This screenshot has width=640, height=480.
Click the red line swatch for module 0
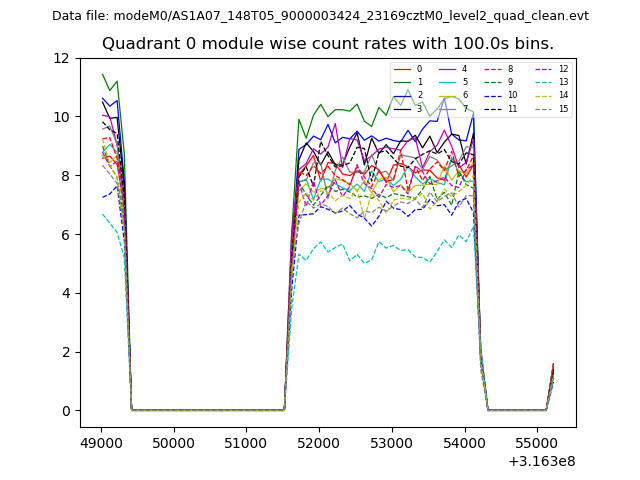pos(402,69)
